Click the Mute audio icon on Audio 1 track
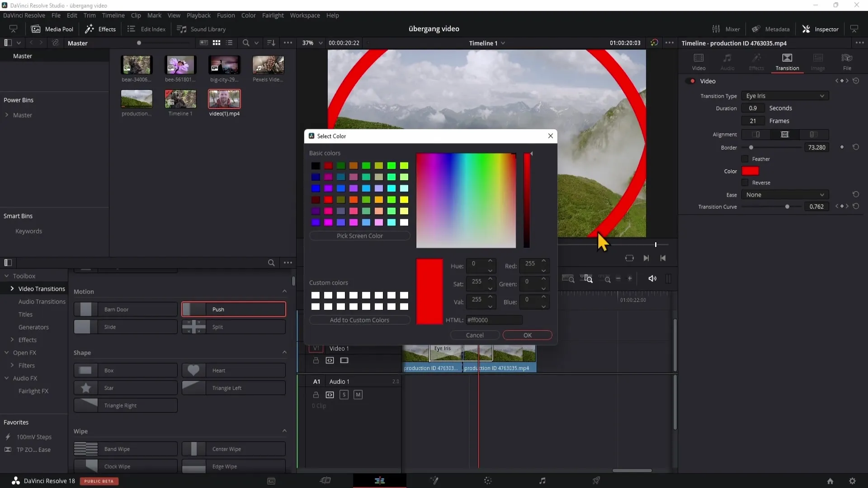 359,394
